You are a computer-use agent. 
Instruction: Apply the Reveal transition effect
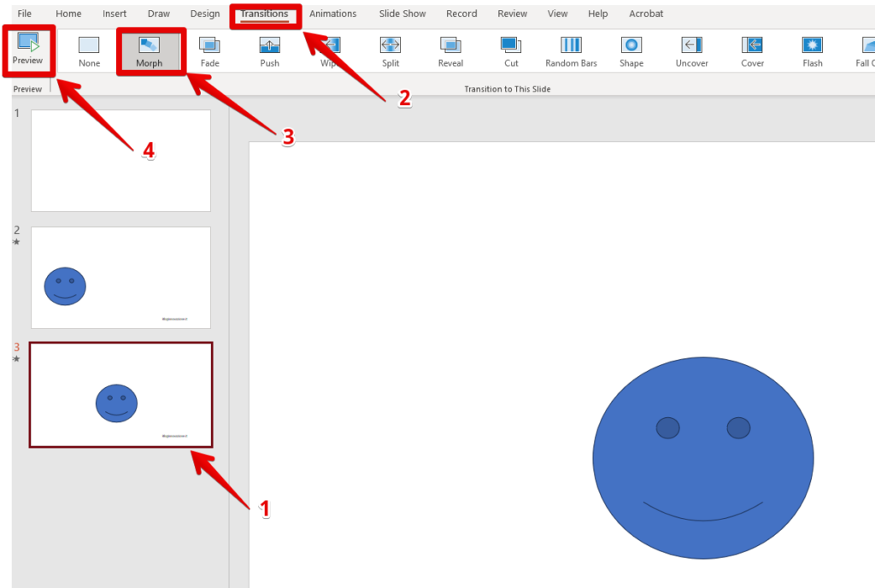pos(450,50)
